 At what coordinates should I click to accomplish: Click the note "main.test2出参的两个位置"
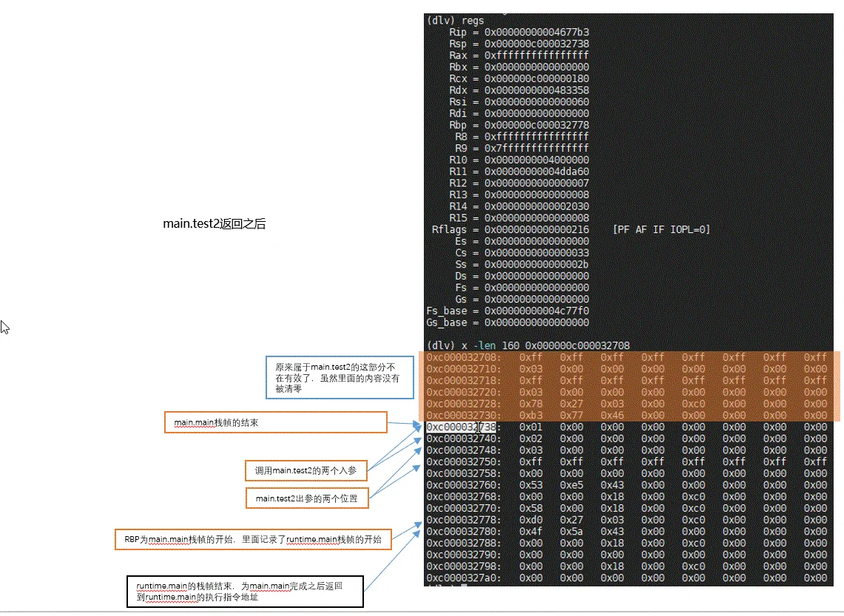307,498
